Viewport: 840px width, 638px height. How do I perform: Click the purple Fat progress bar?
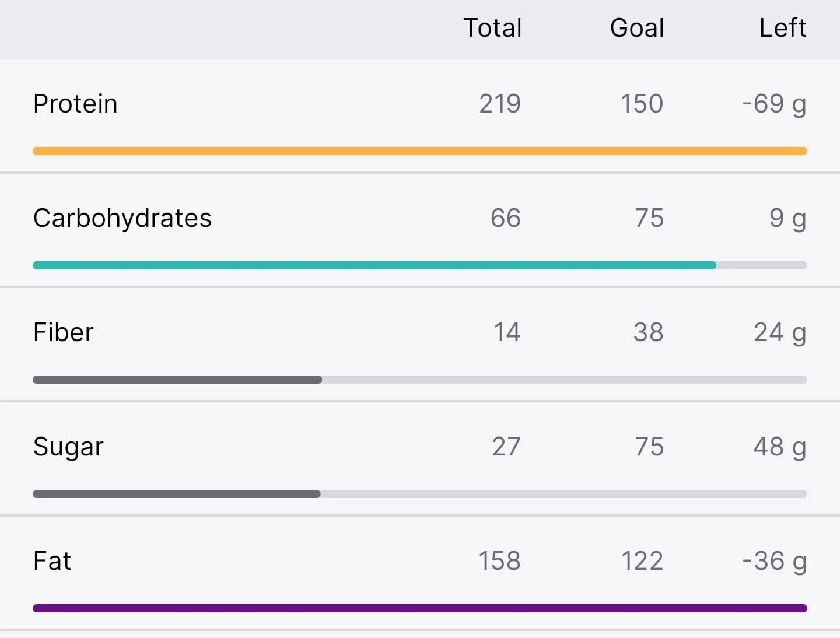pos(420,608)
